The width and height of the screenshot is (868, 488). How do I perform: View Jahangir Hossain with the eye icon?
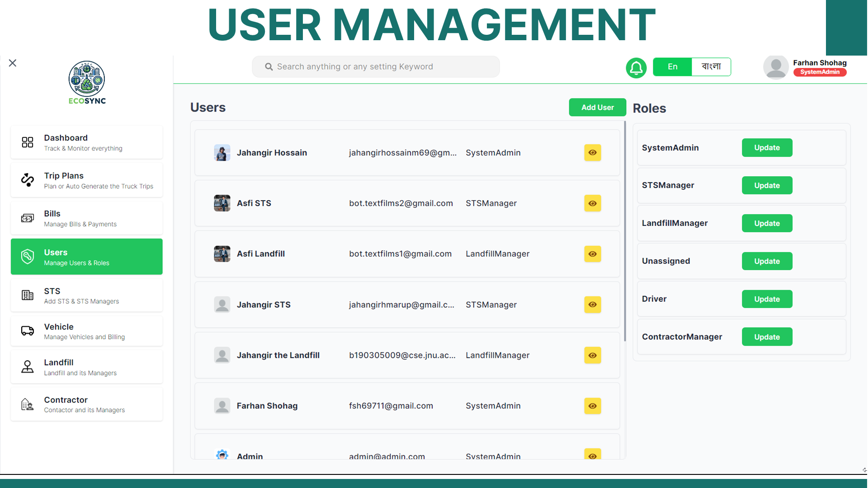tap(592, 153)
